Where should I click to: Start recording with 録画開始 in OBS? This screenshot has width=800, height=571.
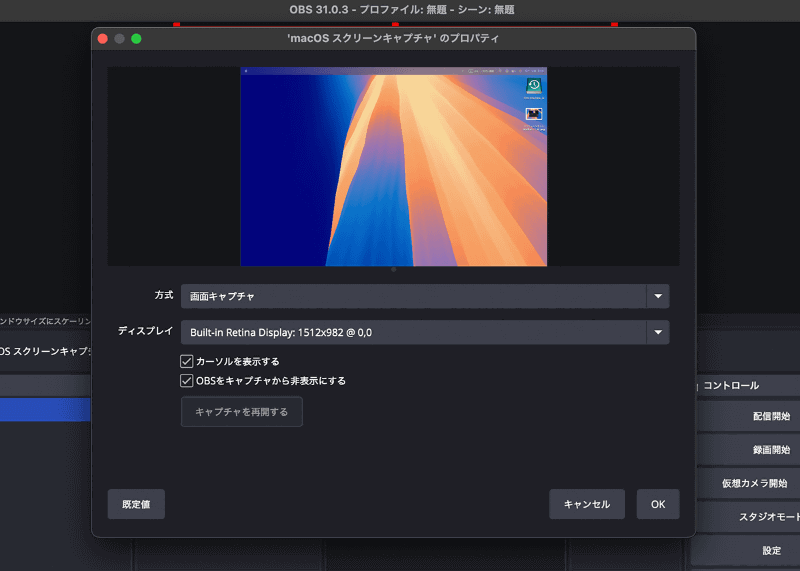748,450
